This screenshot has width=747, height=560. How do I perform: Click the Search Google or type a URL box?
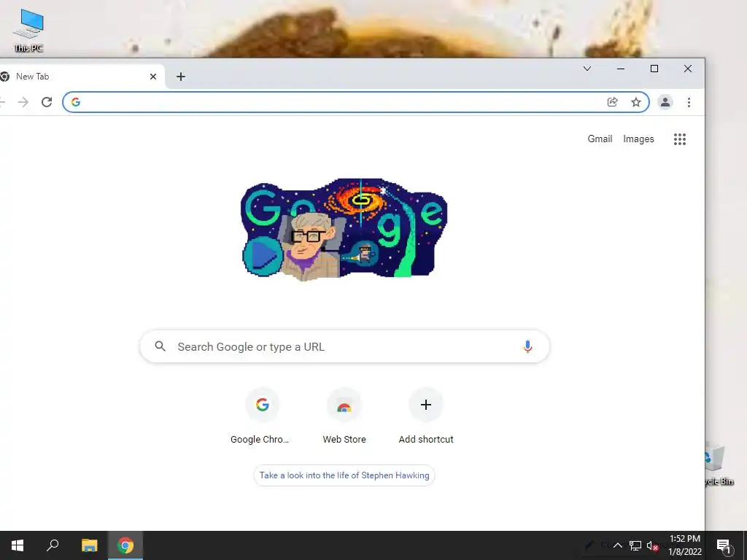344,346
